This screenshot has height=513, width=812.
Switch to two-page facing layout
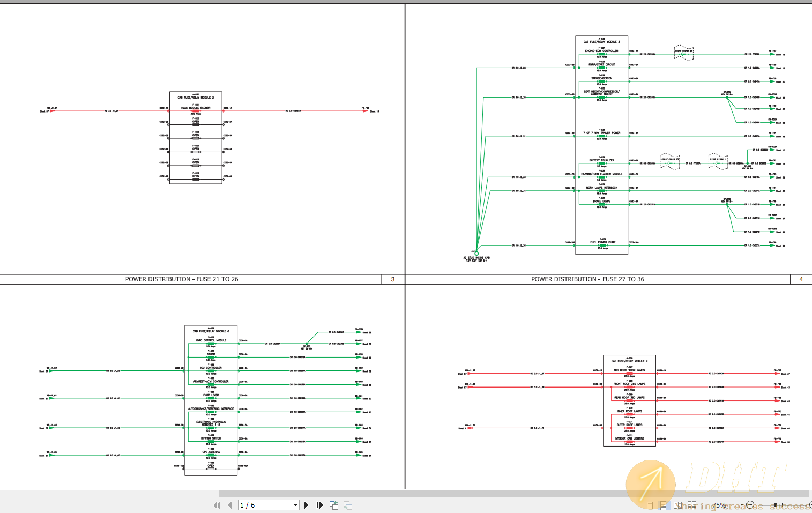(677, 505)
